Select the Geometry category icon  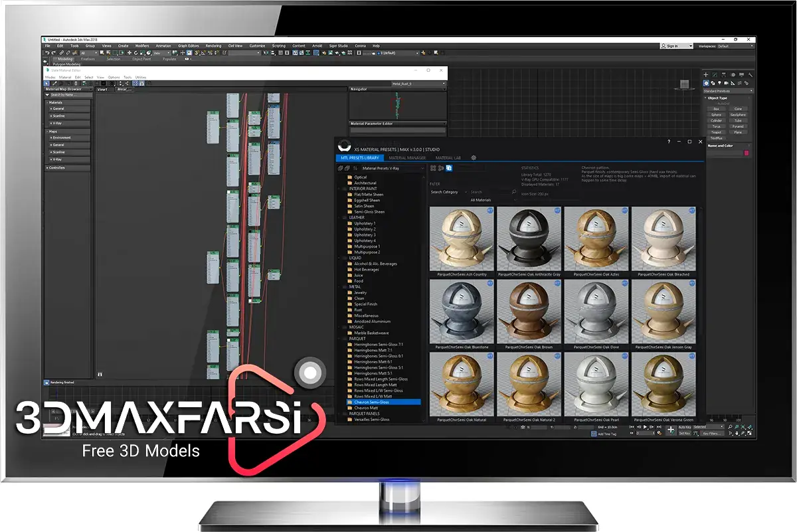[x=706, y=83]
